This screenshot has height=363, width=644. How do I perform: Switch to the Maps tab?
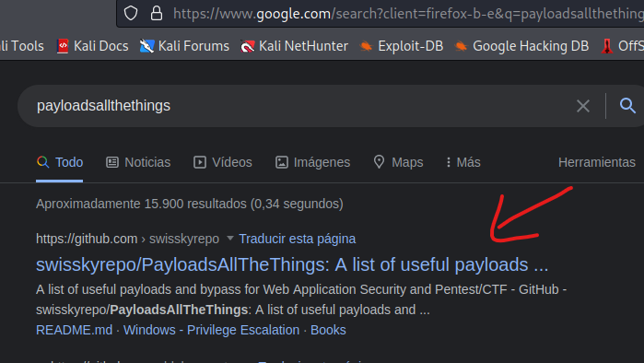click(398, 162)
